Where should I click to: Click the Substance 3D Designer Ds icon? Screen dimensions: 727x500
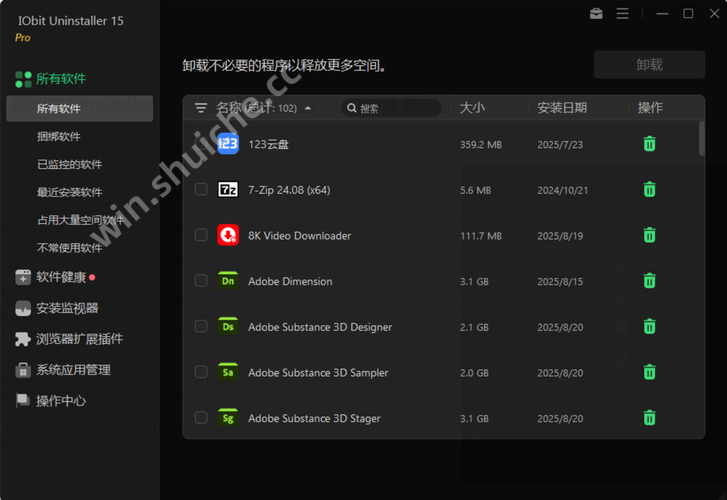[x=228, y=327]
